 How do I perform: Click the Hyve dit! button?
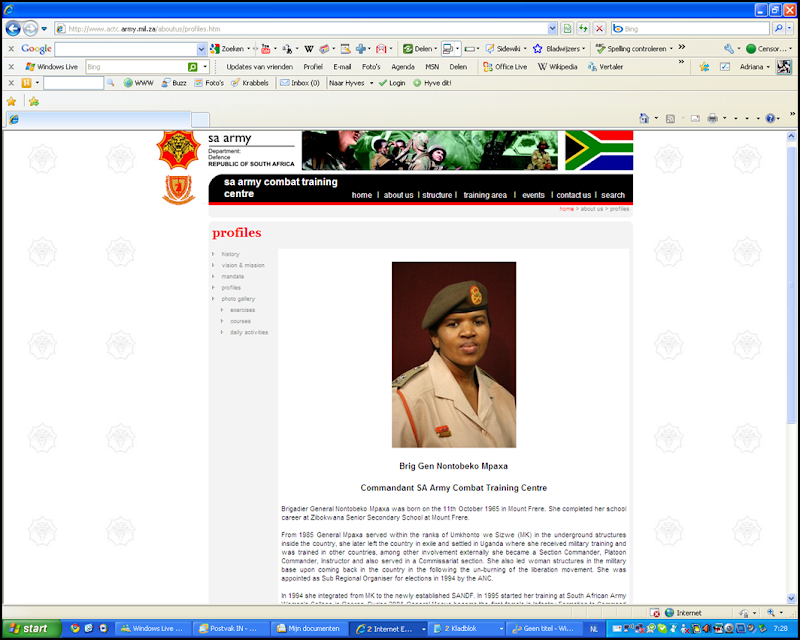pyautogui.click(x=432, y=83)
